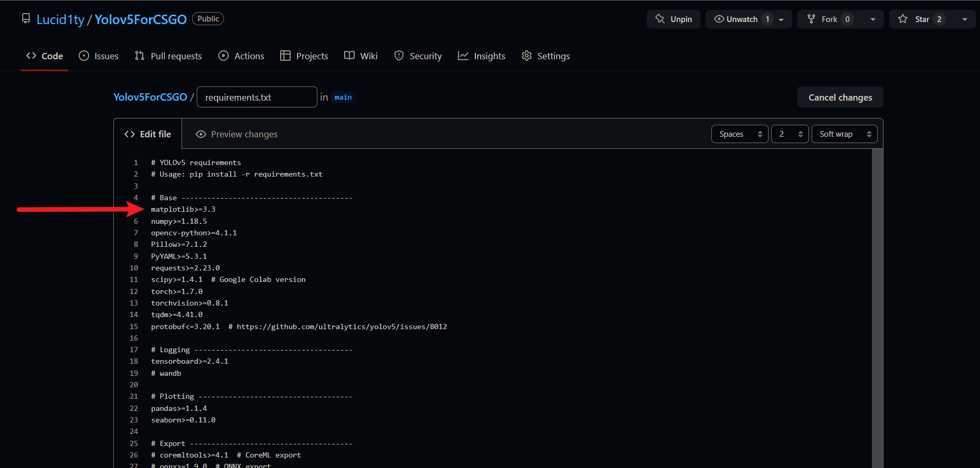Expand the Star lists dropdown arrow

tap(965, 19)
